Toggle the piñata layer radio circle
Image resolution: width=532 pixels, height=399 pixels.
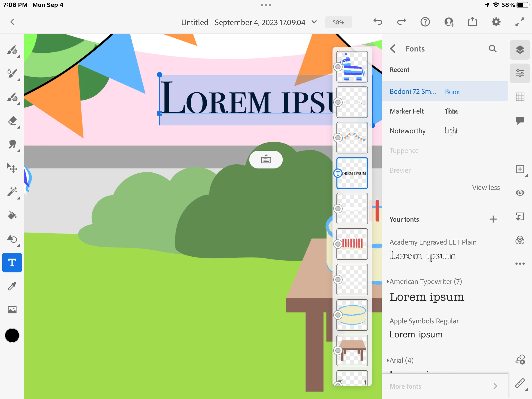[338, 67]
